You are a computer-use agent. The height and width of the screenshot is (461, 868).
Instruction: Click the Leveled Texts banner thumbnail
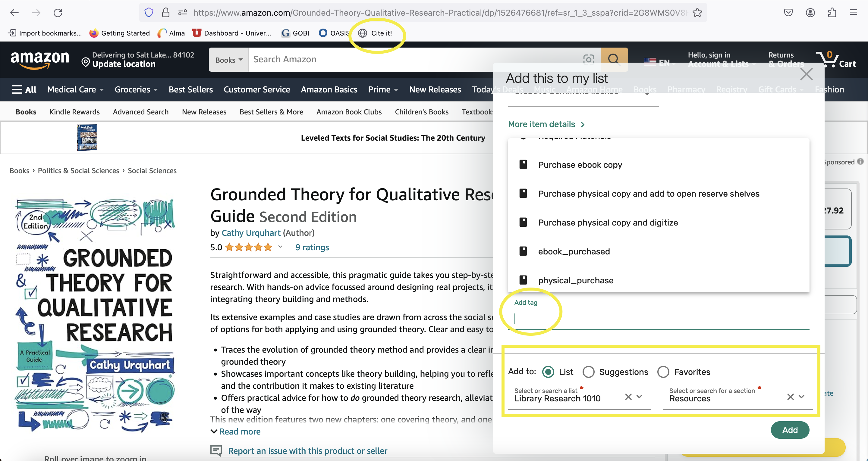point(87,137)
